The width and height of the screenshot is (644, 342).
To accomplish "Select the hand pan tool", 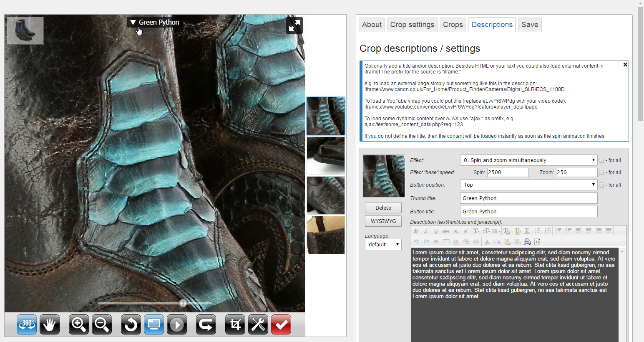I will (x=50, y=324).
